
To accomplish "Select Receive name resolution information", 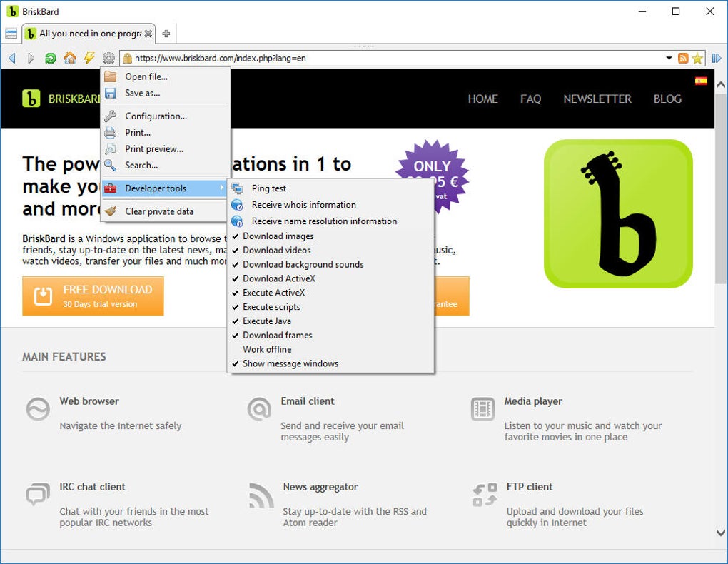I will click(331, 221).
